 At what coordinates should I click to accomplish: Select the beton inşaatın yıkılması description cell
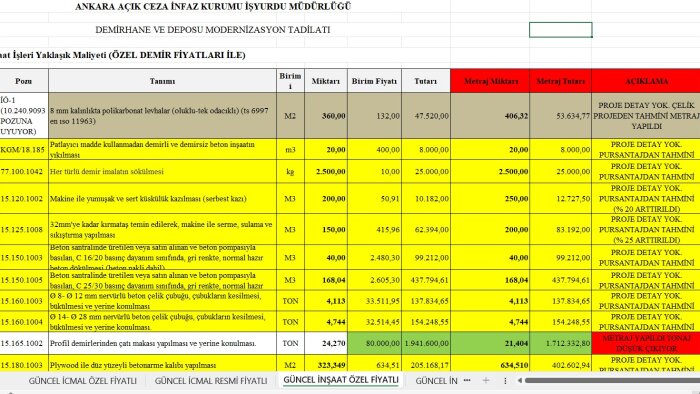pyautogui.click(x=162, y=149)
